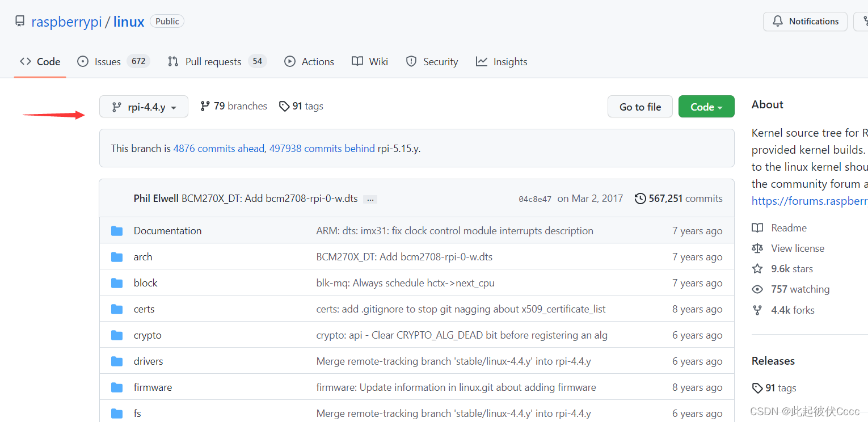Expand the commit message ellipsis button
The image size is (868, 422).
(370, 199)
